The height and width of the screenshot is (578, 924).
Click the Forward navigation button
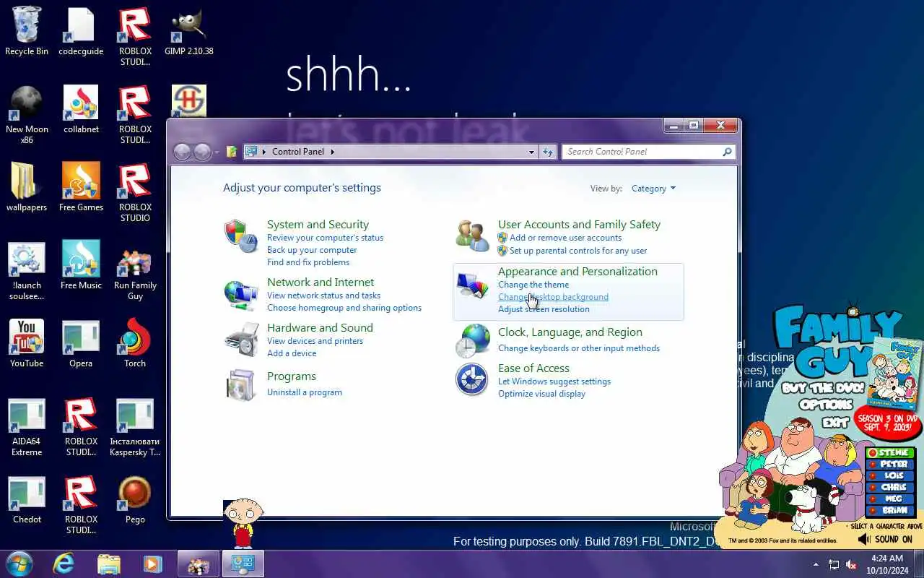pyautogui.click(x=202, y=152)
